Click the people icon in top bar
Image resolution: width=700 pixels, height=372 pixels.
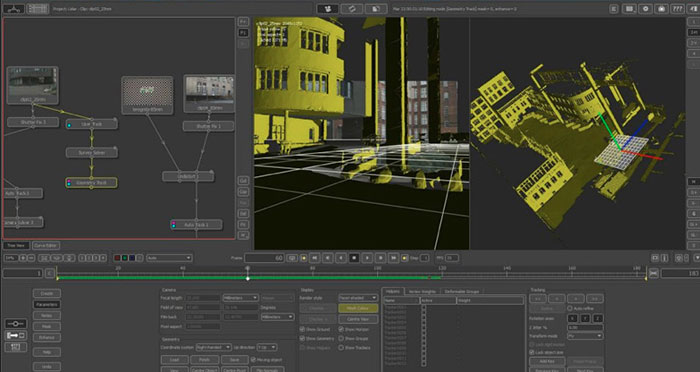pos(328,9)
